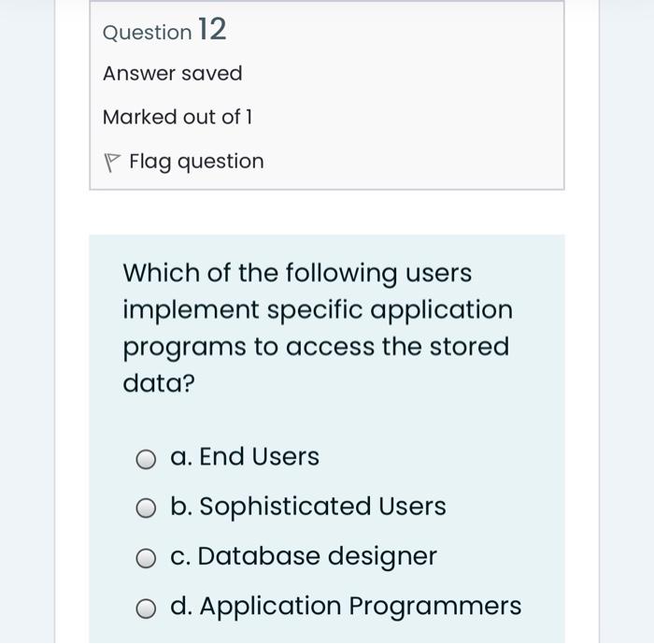
Task: Click the line 'programs to access the stored'
Action: point(316,347)
